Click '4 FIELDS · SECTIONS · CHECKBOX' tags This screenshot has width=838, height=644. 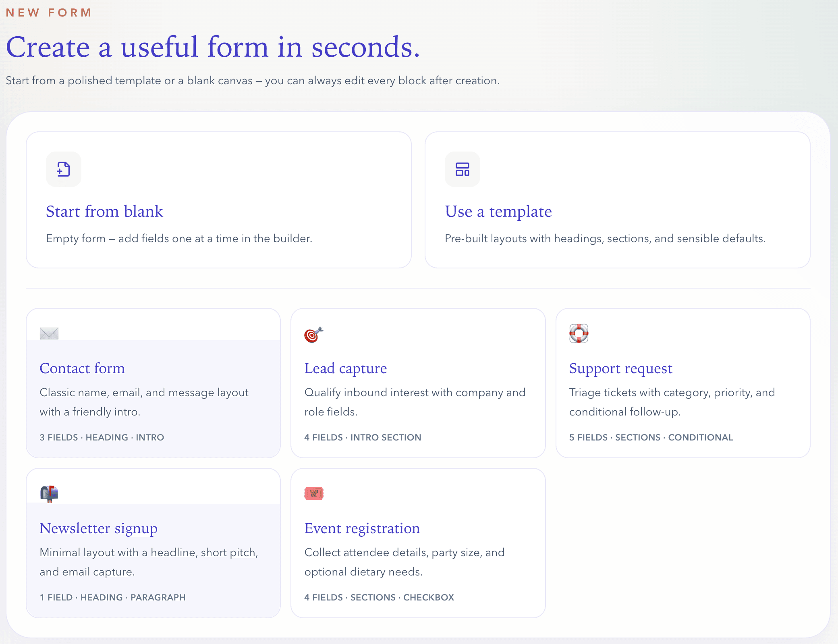tap(379, 597)
